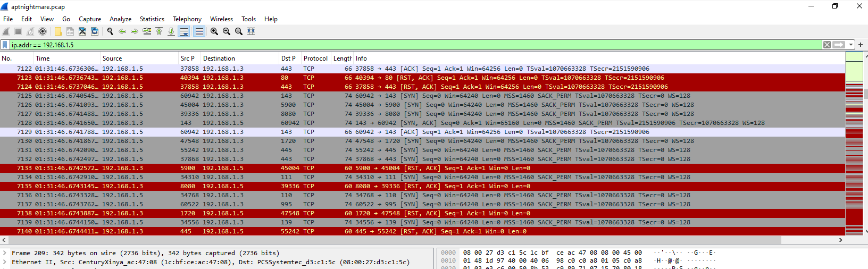Select packet 7128 SYN ACK row
This screenshot has width=868, height=269.
422,123
